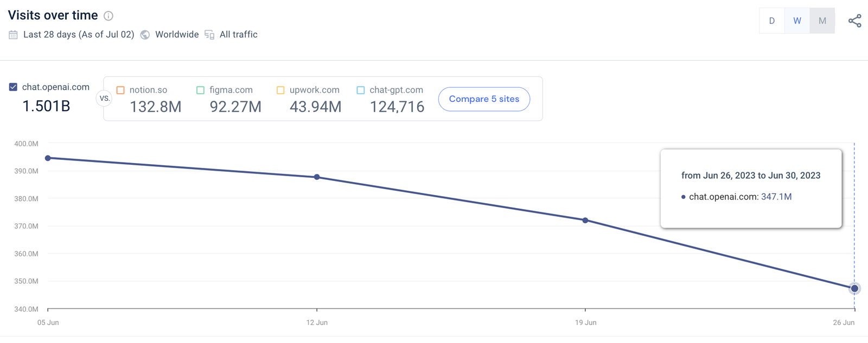Click the 380.0M y-axis label
Screen dimensions: 868x343
click(x=26, y=199)
